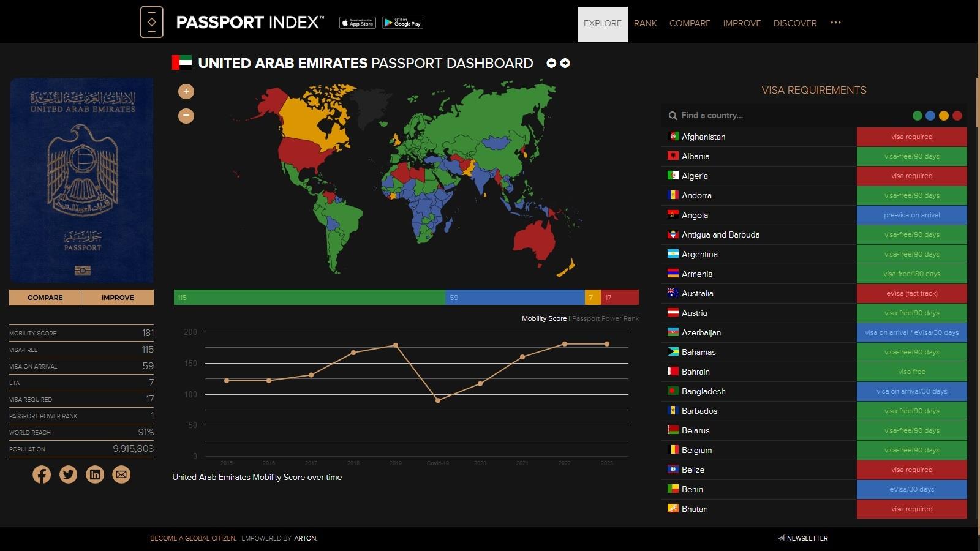Viewport: 980px width, 551px height.
Task: Share on LinkedIn icon
Action: [x=95, y=474]
